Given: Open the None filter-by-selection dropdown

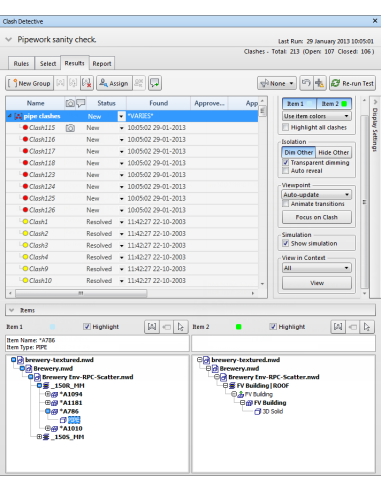Looking at the screenshot, I should (x=277, y=83).
